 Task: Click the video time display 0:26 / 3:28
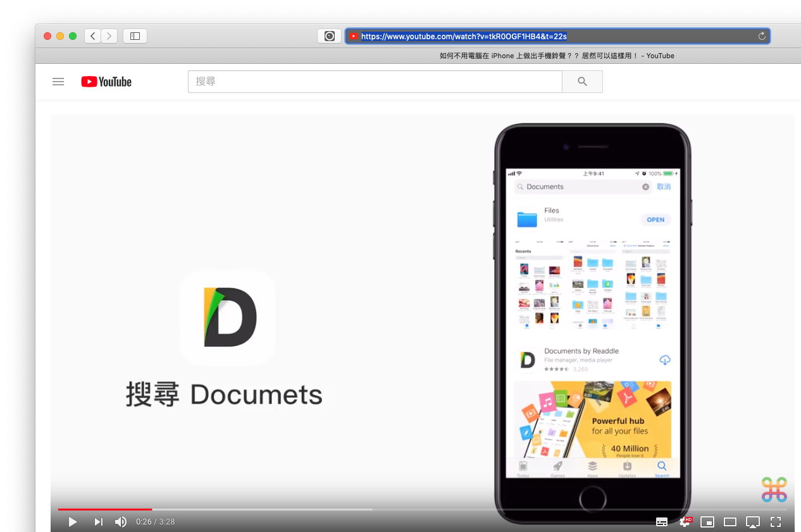tap(156, 522)
